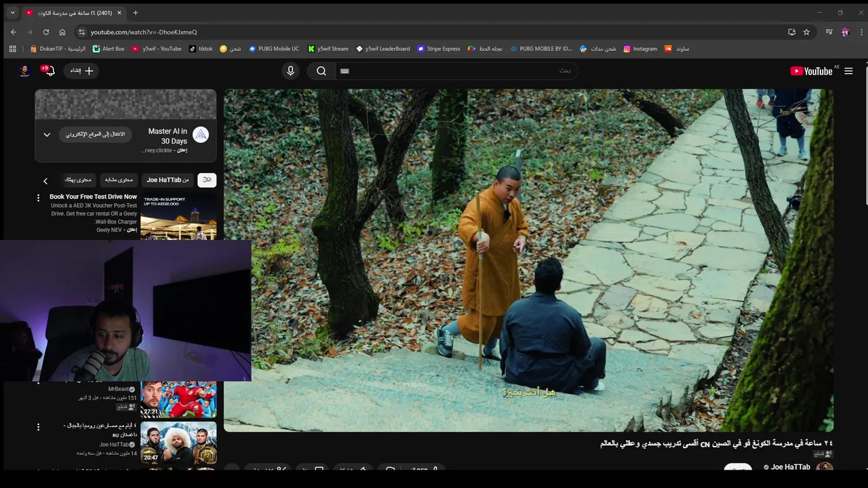Select the محتوى مشابه chip

(x=119, y=180)
